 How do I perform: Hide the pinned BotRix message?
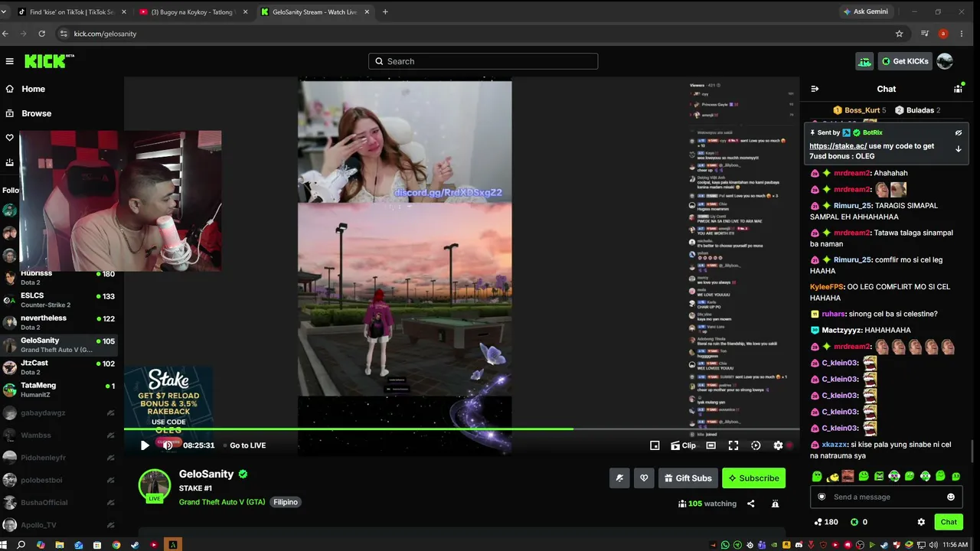pos(958,132)
